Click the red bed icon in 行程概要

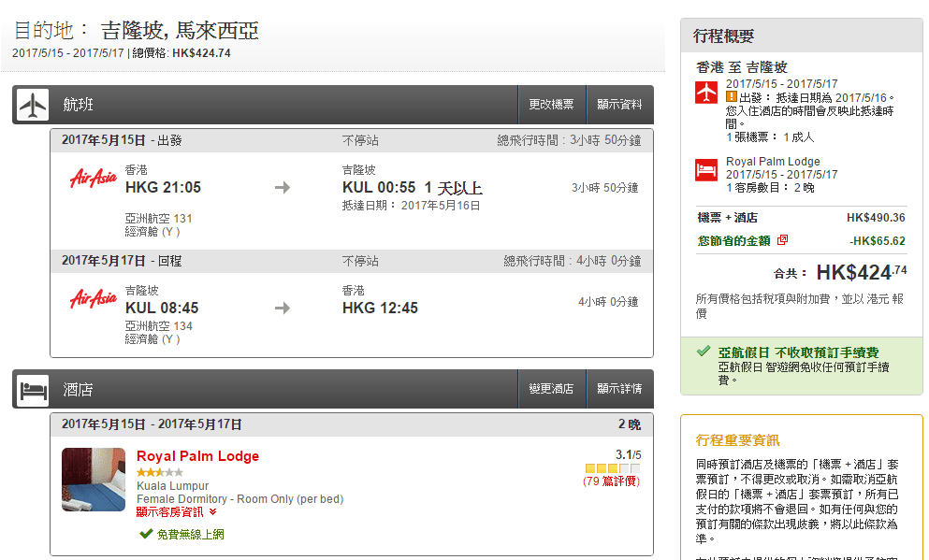[706, 169]
